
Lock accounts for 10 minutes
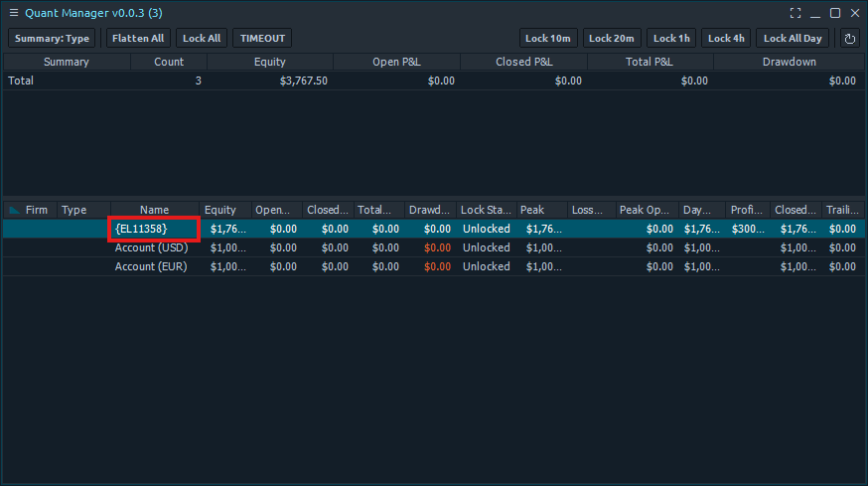click(548, 39)
